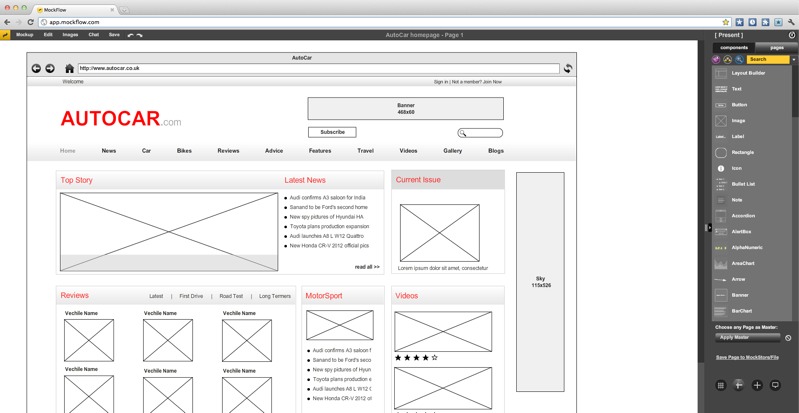
Task: Redo the action with the redo arrow
Action: 139,35
